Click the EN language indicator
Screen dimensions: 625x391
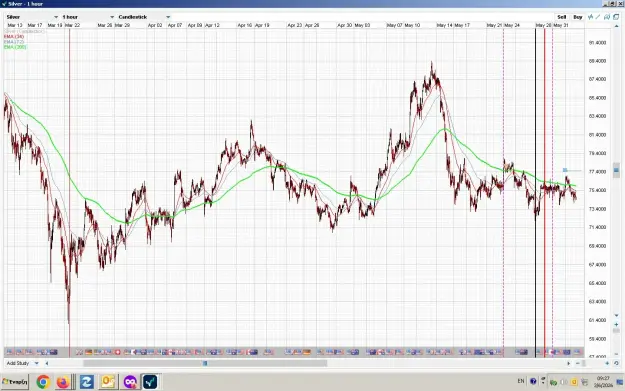tap(521, 381)
